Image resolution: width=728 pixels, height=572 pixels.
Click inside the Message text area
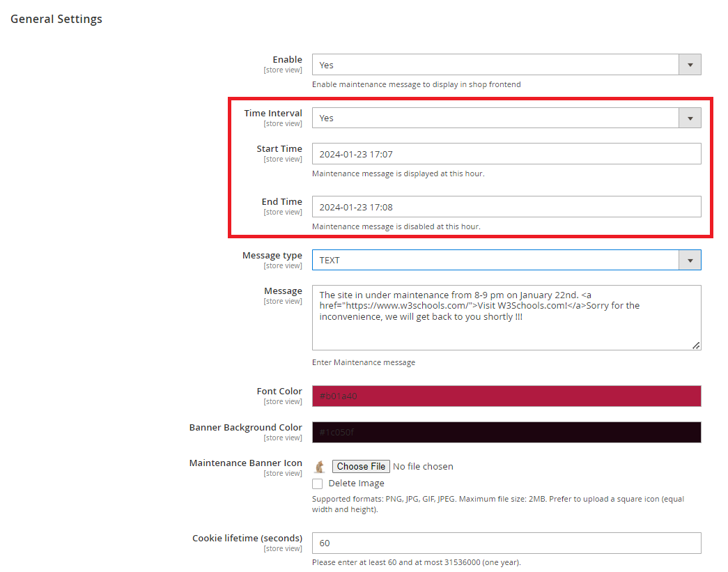click(506, 327)
